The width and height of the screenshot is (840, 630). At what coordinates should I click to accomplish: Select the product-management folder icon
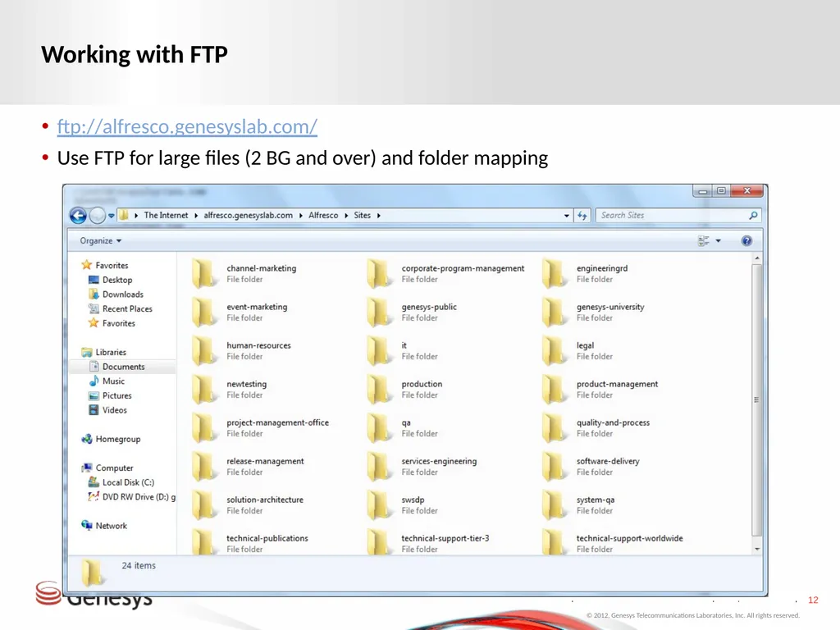[x=555, y=389]
